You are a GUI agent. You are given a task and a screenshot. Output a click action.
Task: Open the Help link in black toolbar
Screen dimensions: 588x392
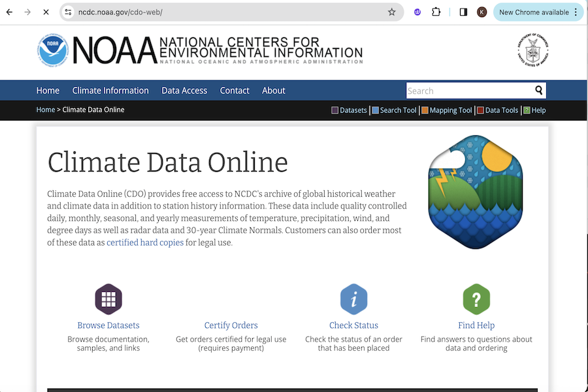[x=538, y=110]
